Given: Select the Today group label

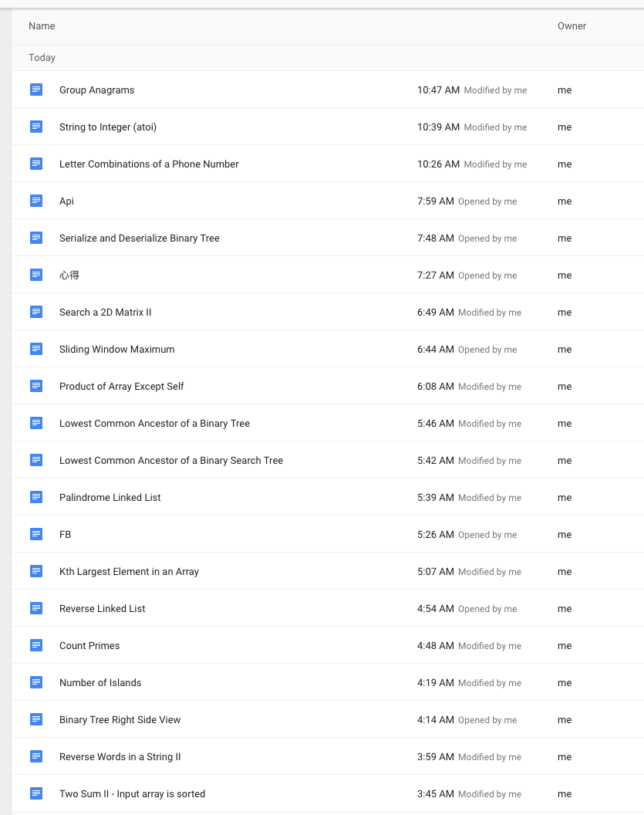Looking at the screenshot, I should point(42,58).
